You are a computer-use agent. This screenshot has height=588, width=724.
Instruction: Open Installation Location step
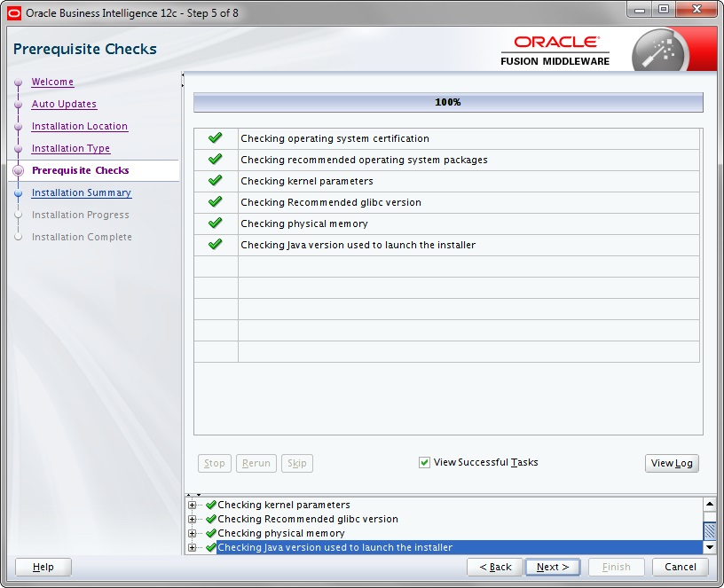pyautogui.click(x=80, y=126)
